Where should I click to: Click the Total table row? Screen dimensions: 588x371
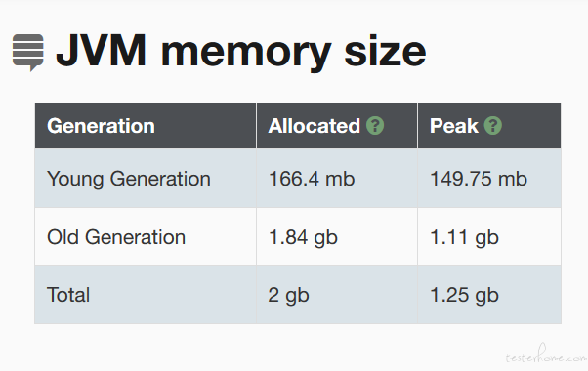coord(298,294)
